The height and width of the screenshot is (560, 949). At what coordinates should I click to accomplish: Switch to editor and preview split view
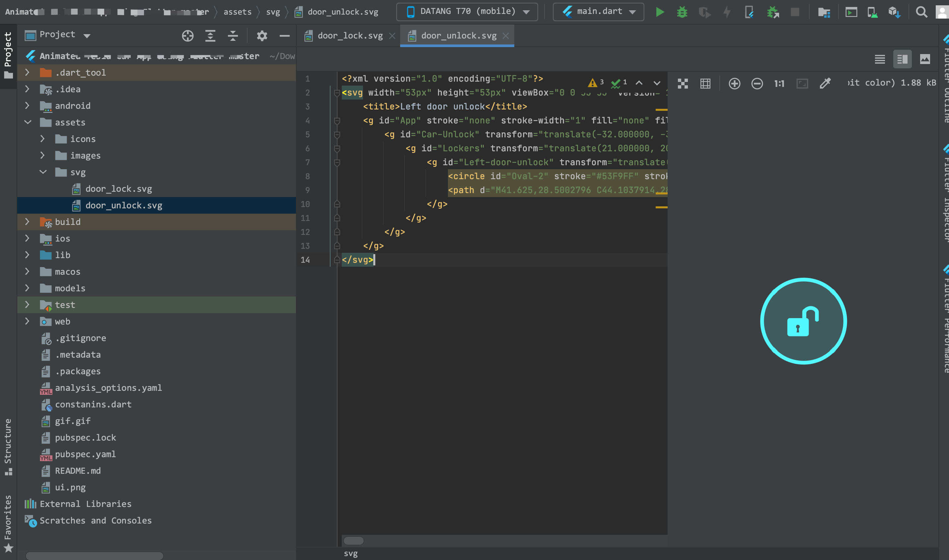902,59
